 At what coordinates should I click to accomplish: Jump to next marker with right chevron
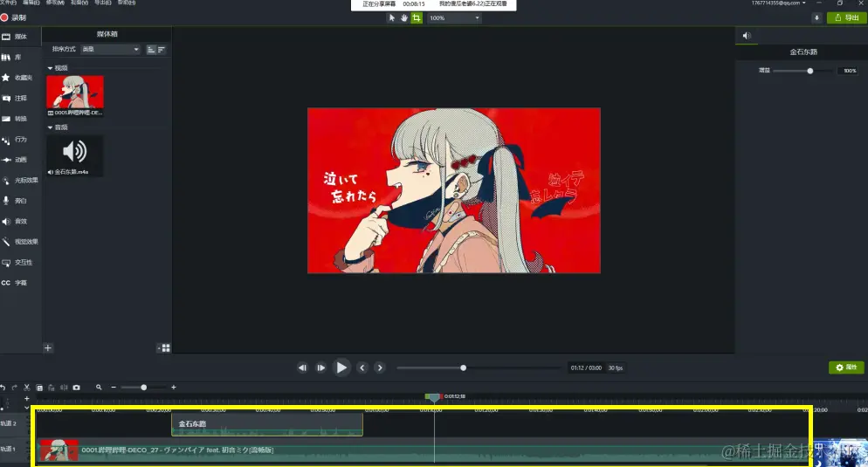tap(380, 367)
